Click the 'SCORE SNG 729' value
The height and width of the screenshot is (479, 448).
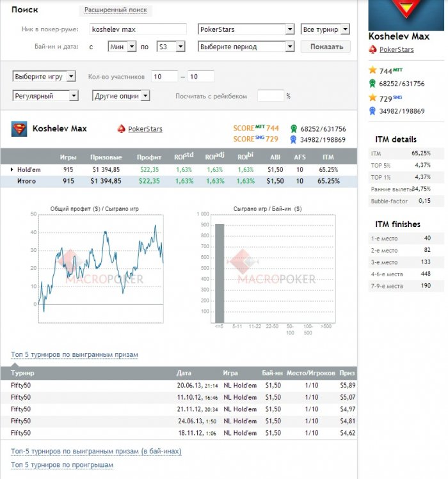(x=255, y=139)
